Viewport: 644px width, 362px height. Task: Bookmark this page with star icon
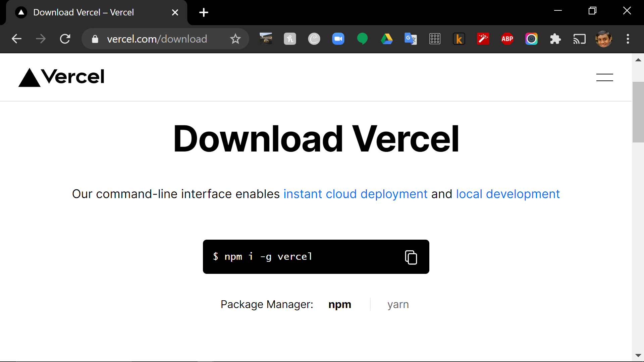235,39
